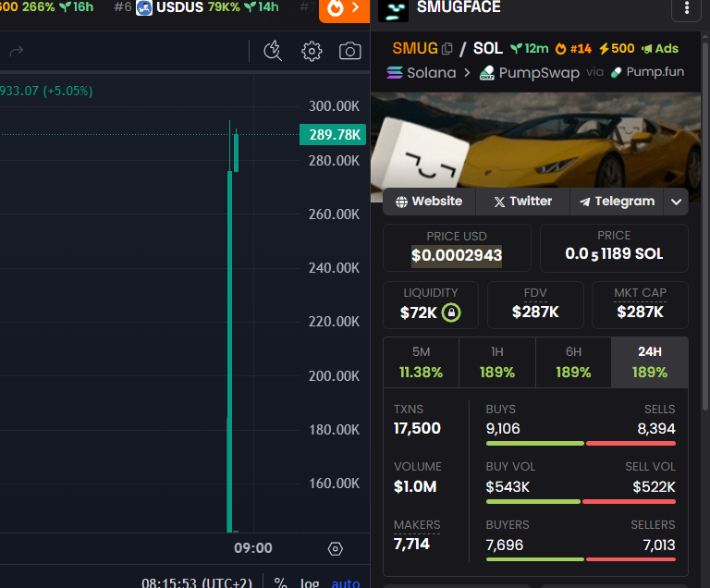Screen dimensions: 710x588
Task: Click the VOLUME $1.0M value
Action: point(415,486)
